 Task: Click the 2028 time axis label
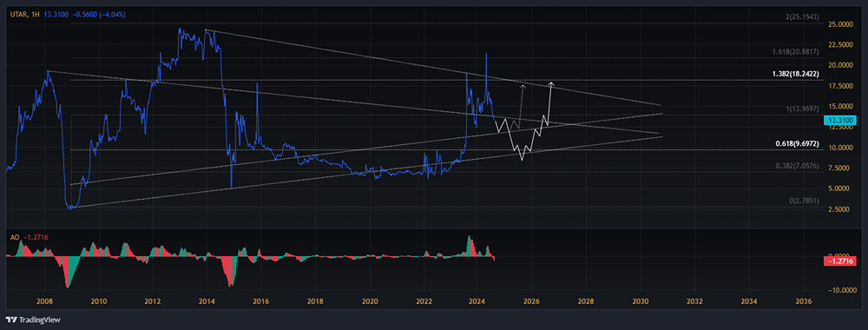pyautogui.click(x=586, y=301)
